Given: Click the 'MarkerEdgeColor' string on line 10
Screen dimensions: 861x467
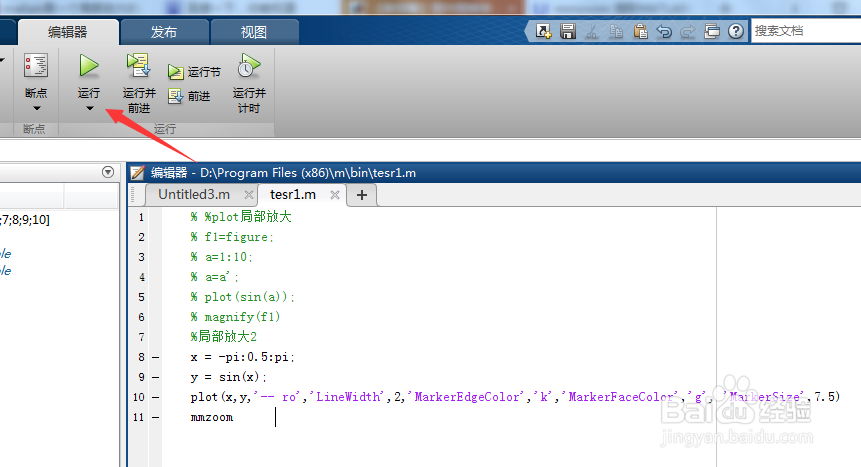Looking at the screenshot, I should click(x=466, y=397).
